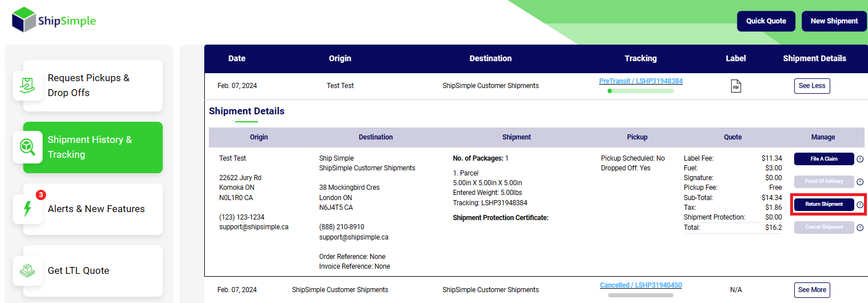Click the Label Fee $11.34 value
Screen dimensions: 868x303
tap(771, 158)
